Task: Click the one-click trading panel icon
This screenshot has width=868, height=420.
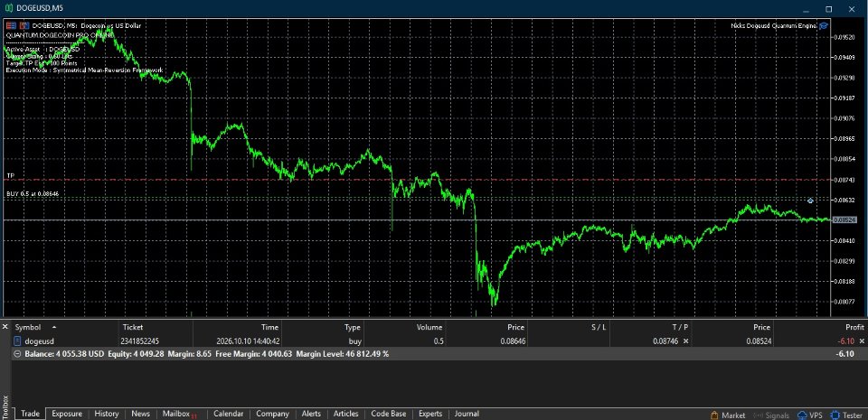Action: pyautogui.click(x=11, y=25)
